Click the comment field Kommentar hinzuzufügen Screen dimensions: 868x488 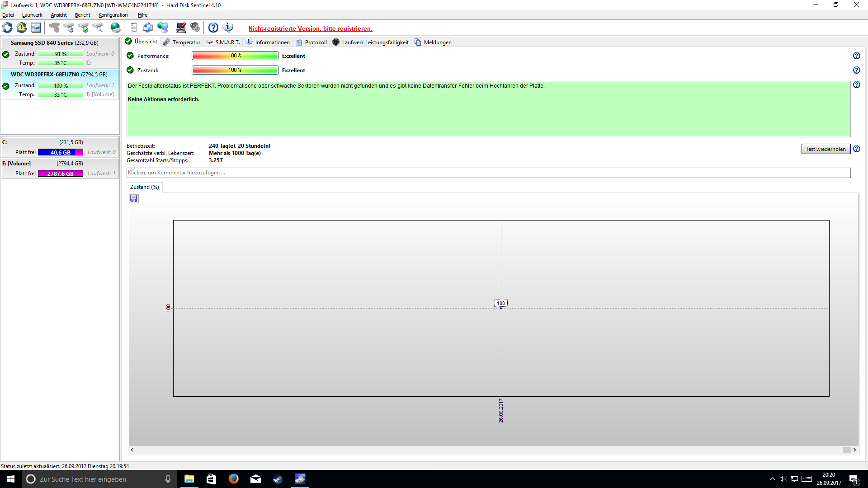(488, 173)
